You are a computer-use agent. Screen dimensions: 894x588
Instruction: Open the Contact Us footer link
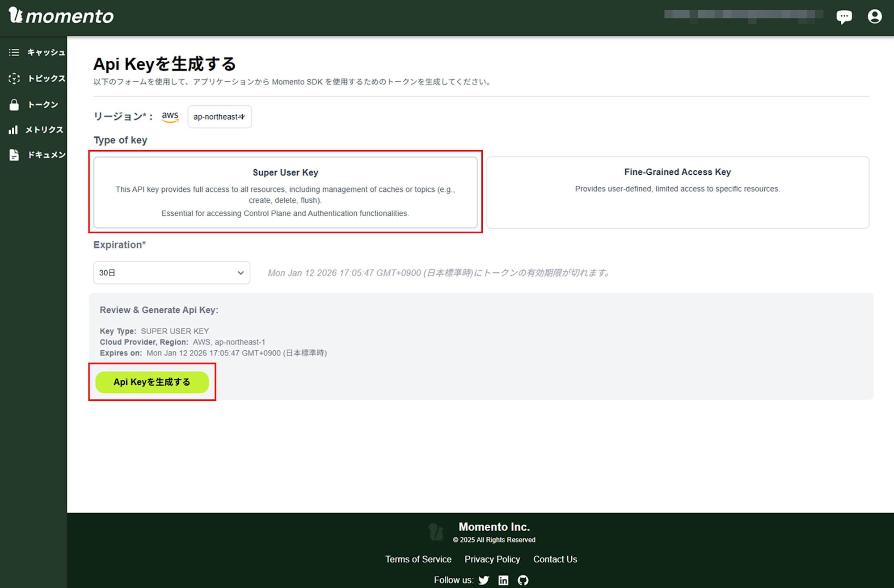(555, 559)
